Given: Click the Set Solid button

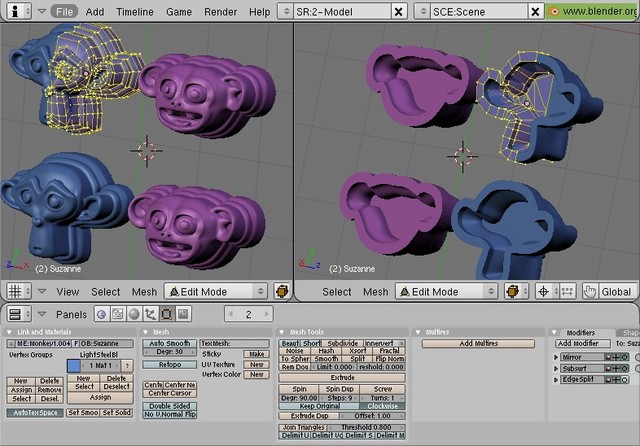Looking at the screenshot, I should 116,413.
